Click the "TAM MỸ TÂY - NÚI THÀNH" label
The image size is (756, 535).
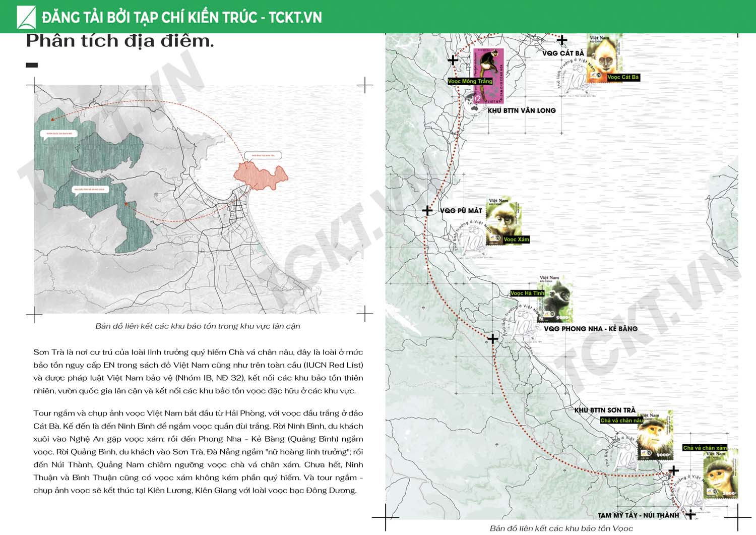coord(638,515)
